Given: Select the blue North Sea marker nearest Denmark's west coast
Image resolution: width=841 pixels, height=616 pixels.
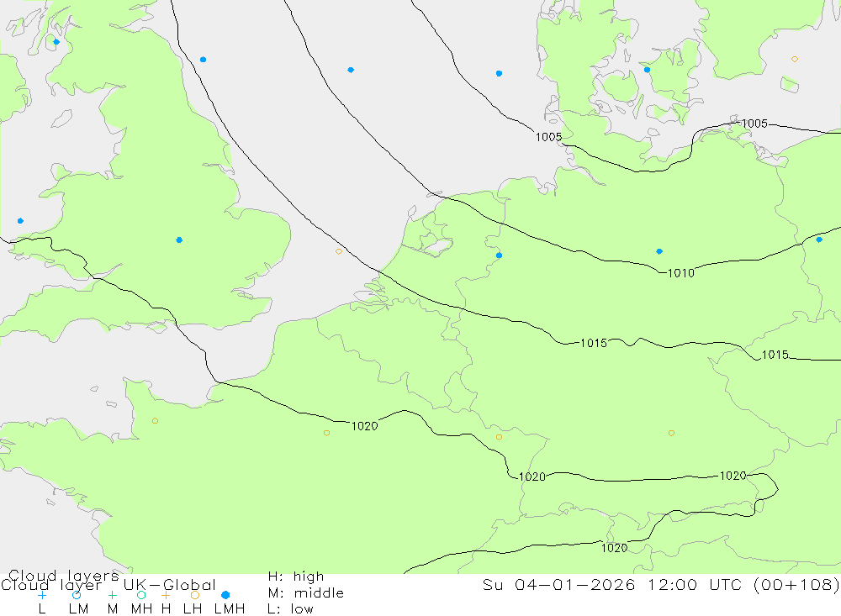Looking at the screenshot, I should coord(499,73).
